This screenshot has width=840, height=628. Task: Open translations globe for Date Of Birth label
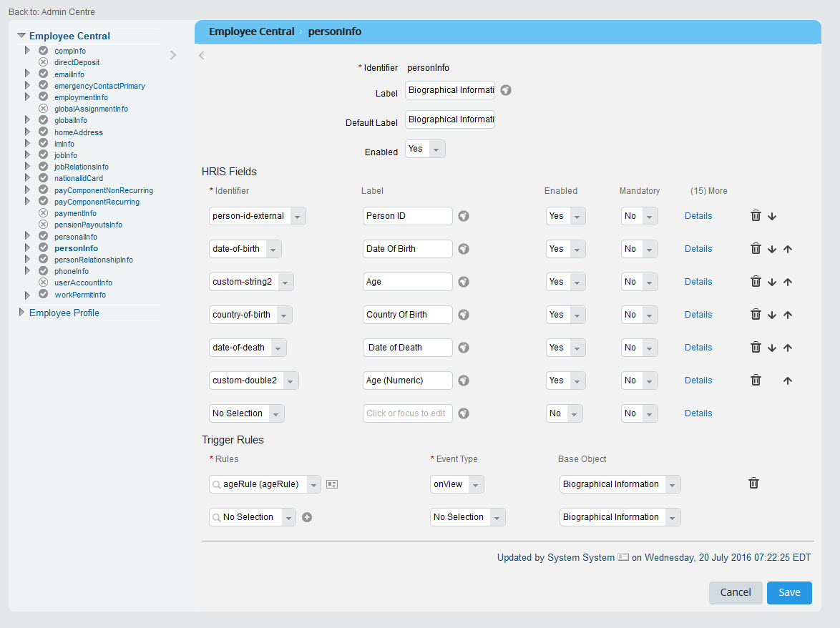[464, 248]
